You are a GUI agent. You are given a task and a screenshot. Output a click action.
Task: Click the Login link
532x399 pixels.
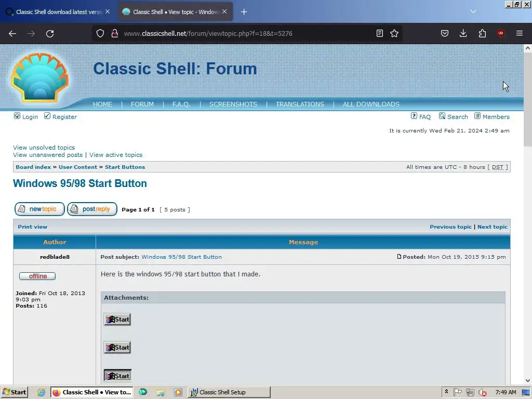click(30, 117)
